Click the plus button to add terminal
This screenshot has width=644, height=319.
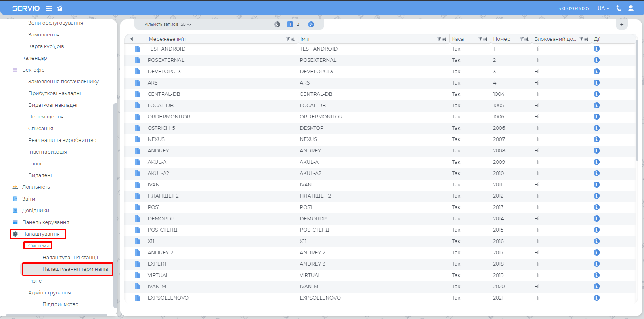pyautogui.click(x=621, y=25)
